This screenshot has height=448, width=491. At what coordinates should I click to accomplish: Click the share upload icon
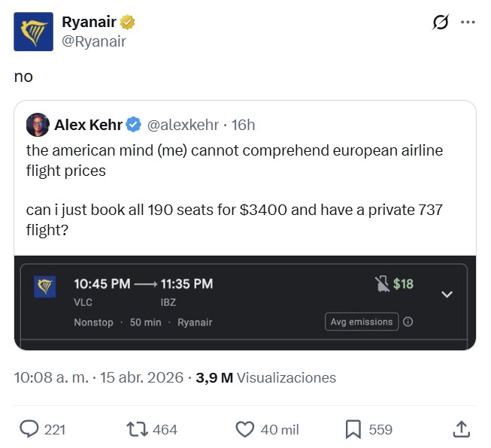pyautogui.click(x=462, y=429)
